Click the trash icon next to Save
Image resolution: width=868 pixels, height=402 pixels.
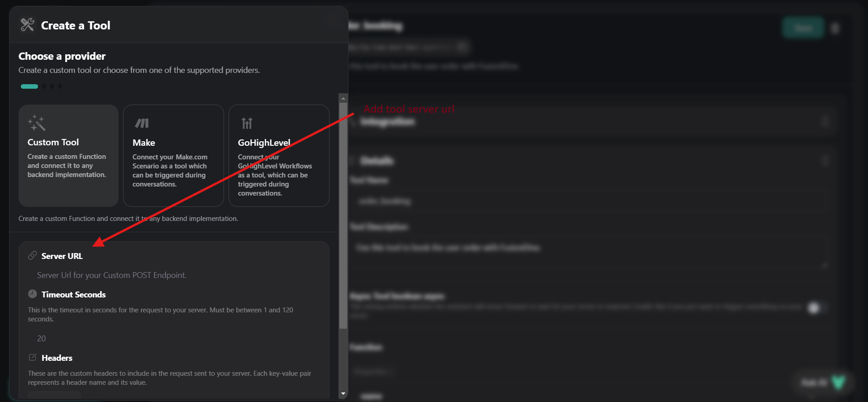pyautogui.click(x=835, y=29)
